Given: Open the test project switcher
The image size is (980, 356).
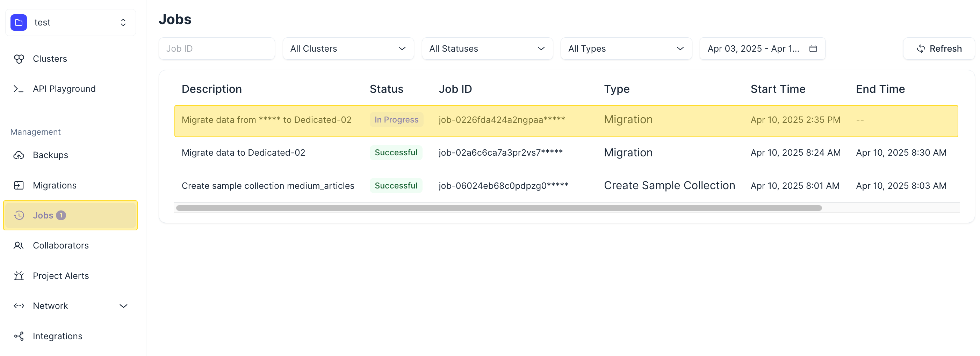Looking at the screenshot, I should [70, 22].
